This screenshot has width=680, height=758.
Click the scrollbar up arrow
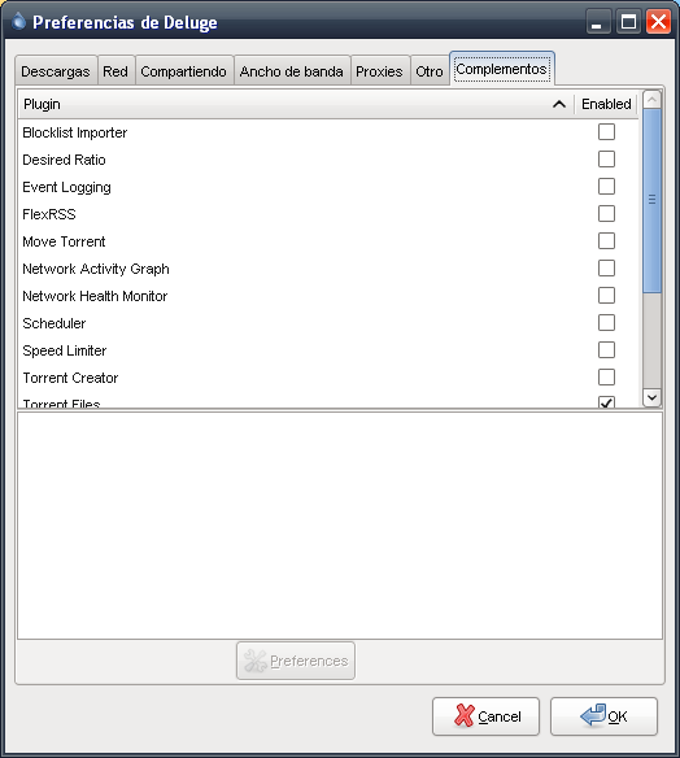652,100
